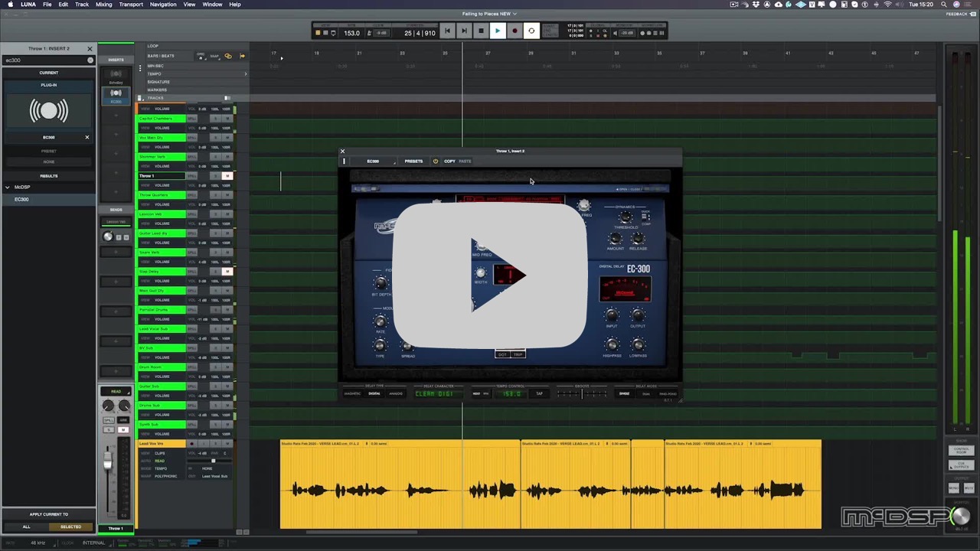Start playback with the Play button
980x551 pixels.
click(498, 31)
